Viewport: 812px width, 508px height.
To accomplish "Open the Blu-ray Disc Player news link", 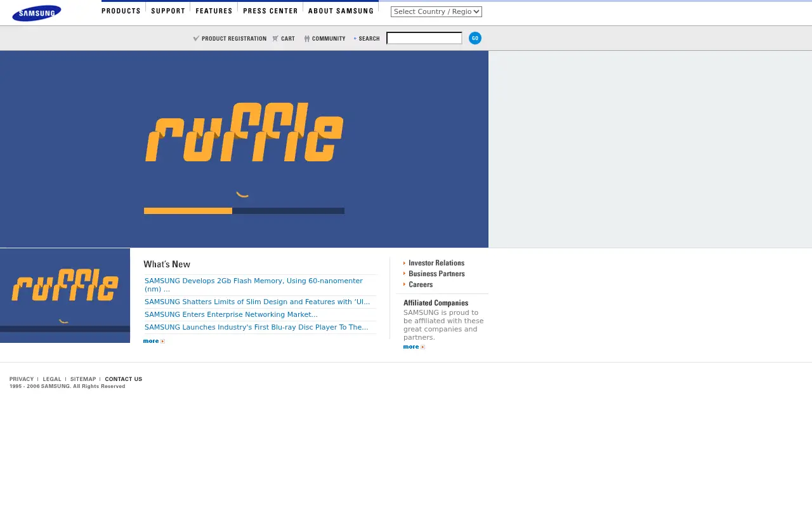I will click(x=256, y=327).
